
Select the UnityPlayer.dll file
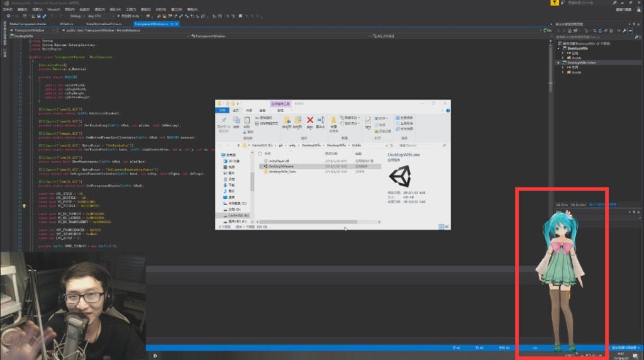pos(279,161)
